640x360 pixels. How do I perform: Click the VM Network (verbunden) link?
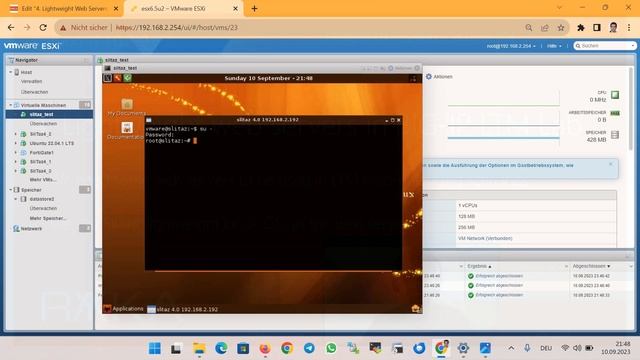(x=485, y=238)
